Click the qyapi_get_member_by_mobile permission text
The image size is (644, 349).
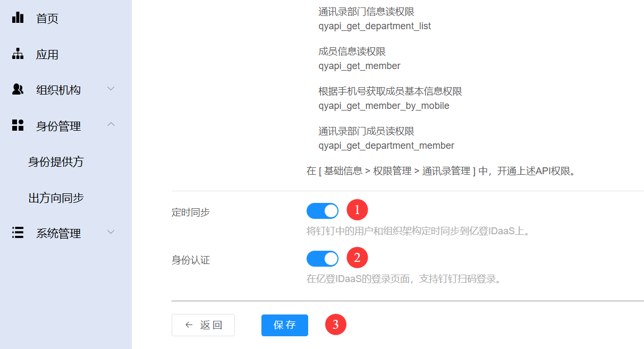click(384, 106)
